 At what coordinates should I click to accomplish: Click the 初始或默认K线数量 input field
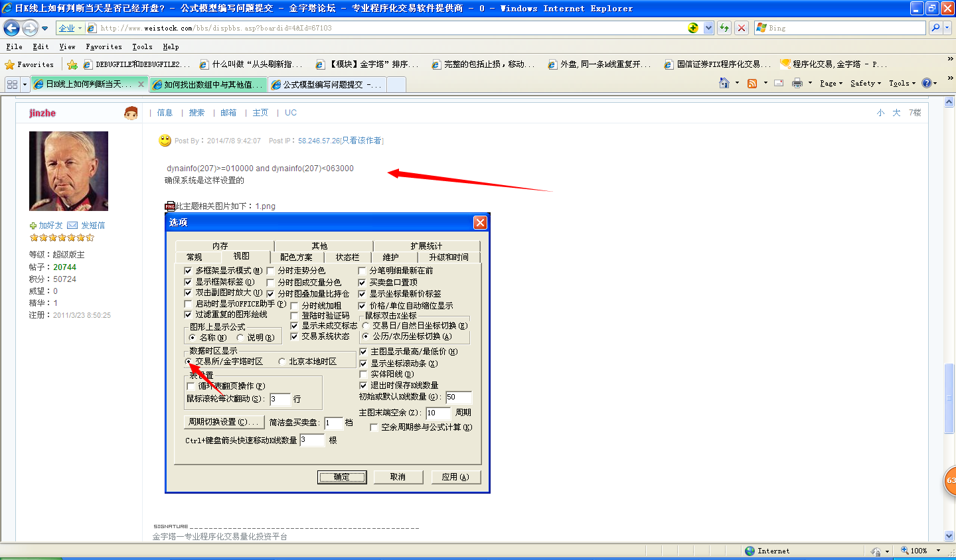click(459, 397)
